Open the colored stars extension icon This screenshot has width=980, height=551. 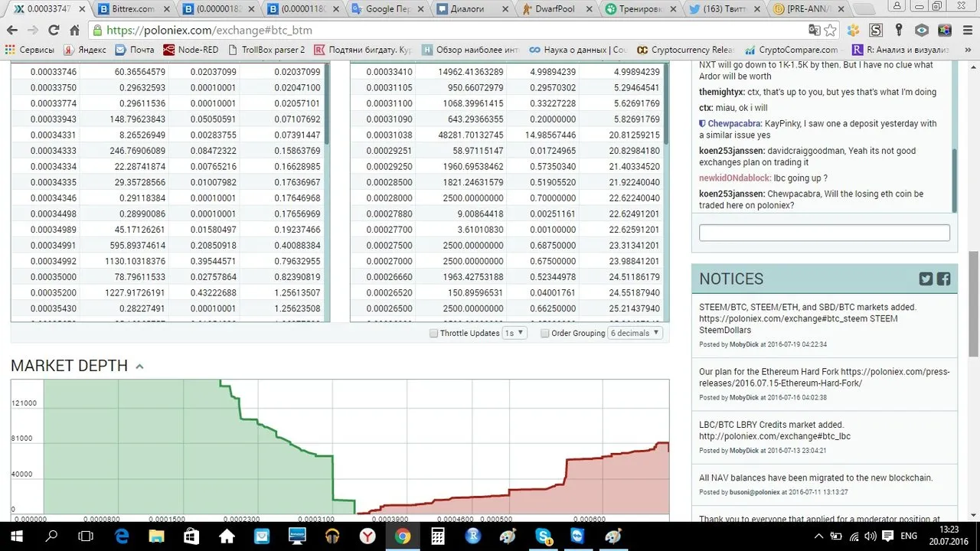[x=945, y=31]
